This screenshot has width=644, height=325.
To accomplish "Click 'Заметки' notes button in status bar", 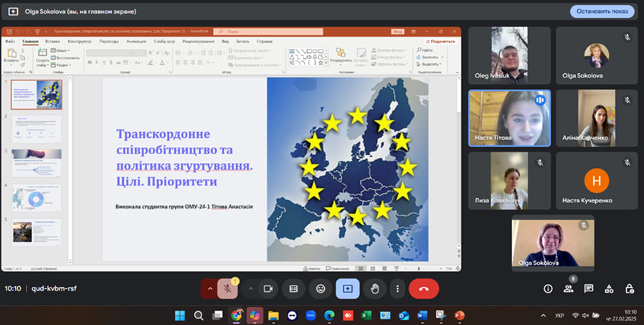I will coord(311,269).
